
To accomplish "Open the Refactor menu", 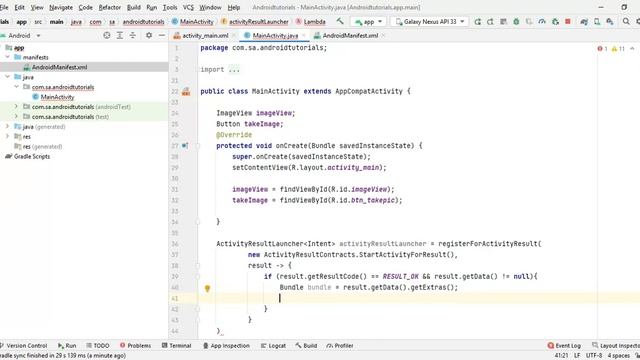I will coord(110,7).
